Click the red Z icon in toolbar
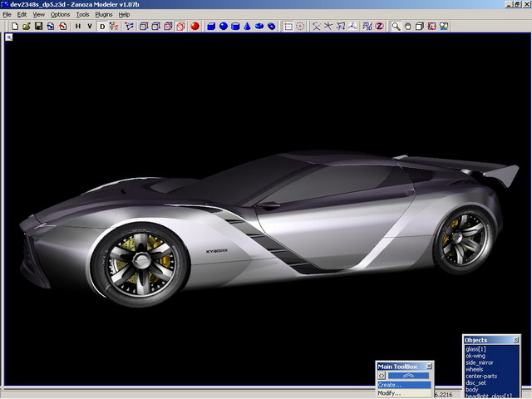532x399 pixels. (x=378, y=26)
